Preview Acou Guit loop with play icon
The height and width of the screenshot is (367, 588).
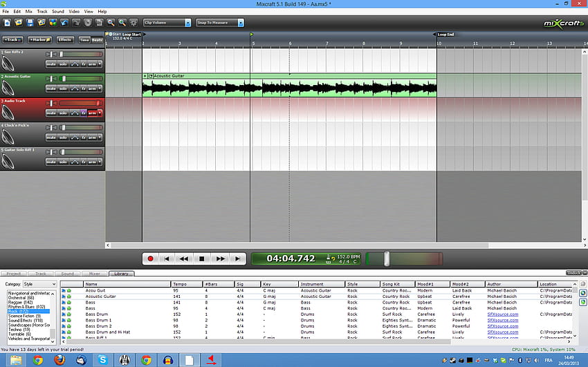tap(64, 290)
